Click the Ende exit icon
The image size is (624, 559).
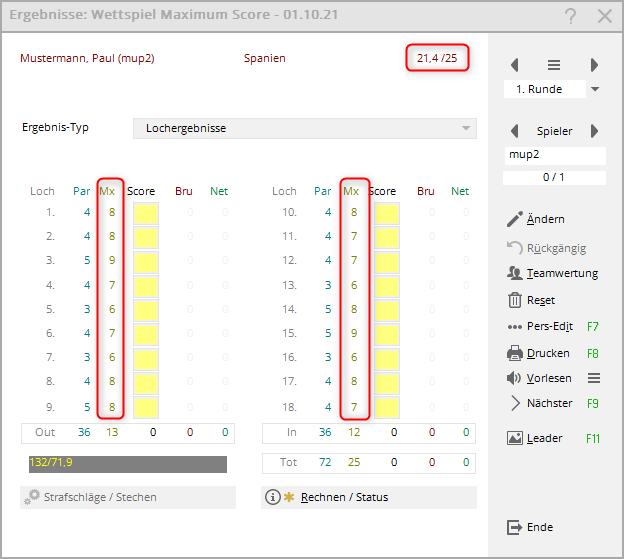click(x=515, y=527)
